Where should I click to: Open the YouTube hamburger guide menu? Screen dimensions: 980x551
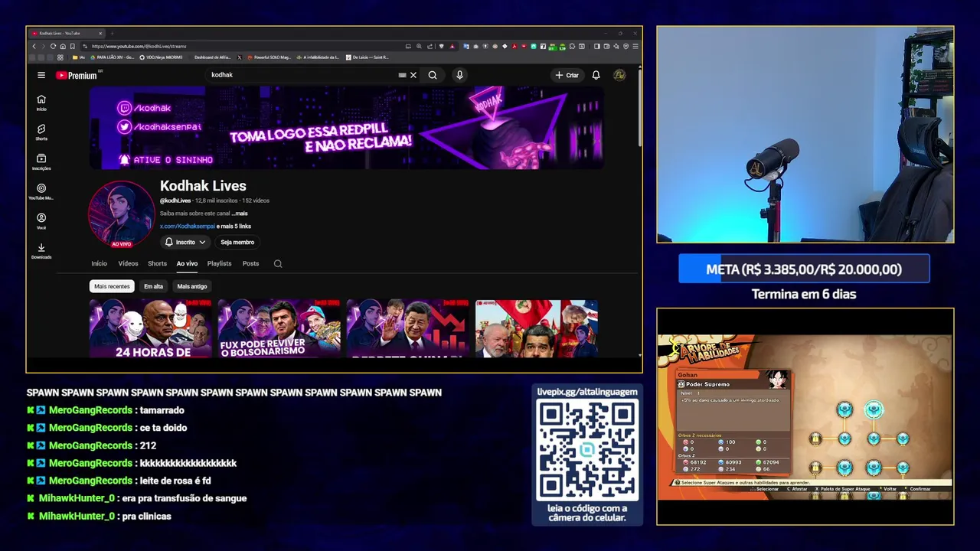(41, 75)
